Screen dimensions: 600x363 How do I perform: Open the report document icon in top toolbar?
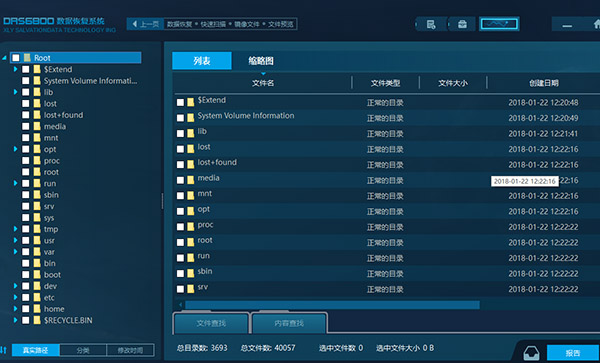pos(431,24)
